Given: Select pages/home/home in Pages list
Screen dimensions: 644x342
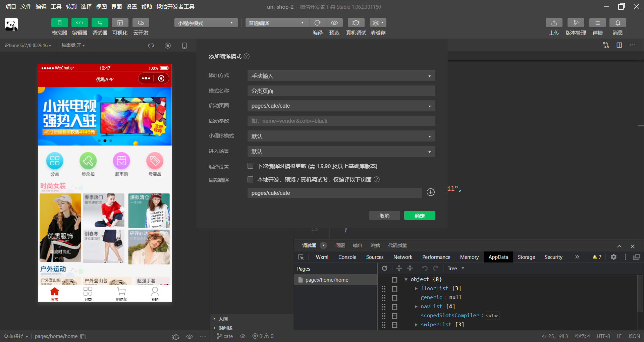Looking at the screenshot, I should [335, 280].
